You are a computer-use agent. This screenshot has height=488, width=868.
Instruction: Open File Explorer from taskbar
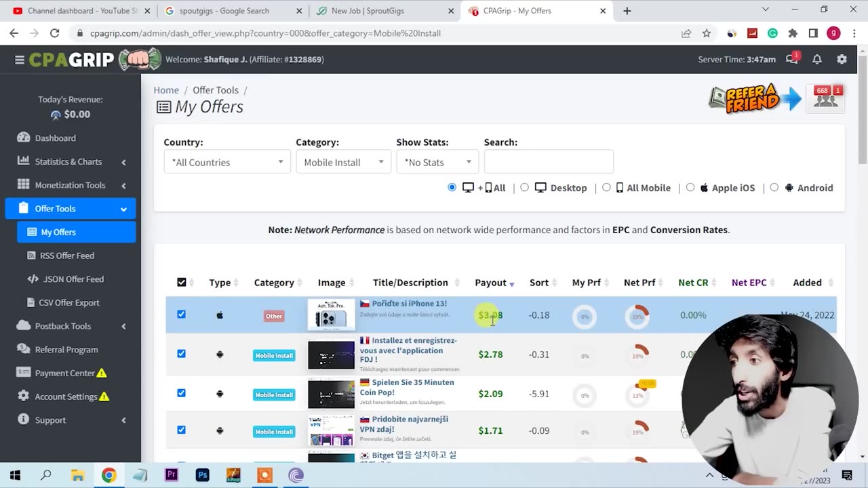(x=77, y=475)
